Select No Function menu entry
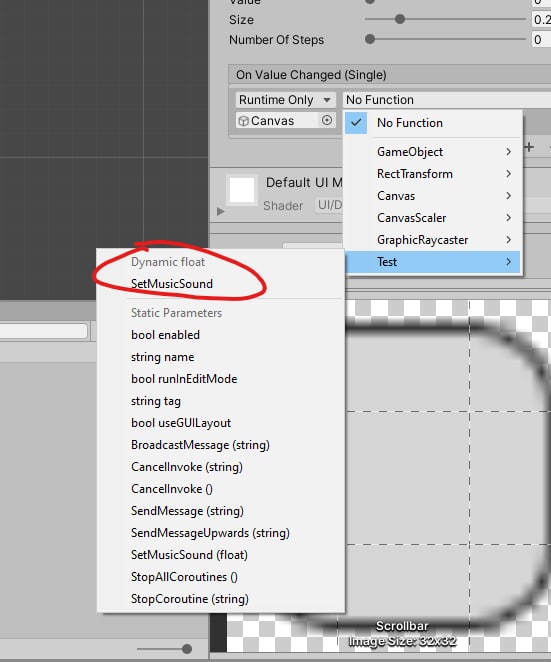551x662 pixels. 433,123
